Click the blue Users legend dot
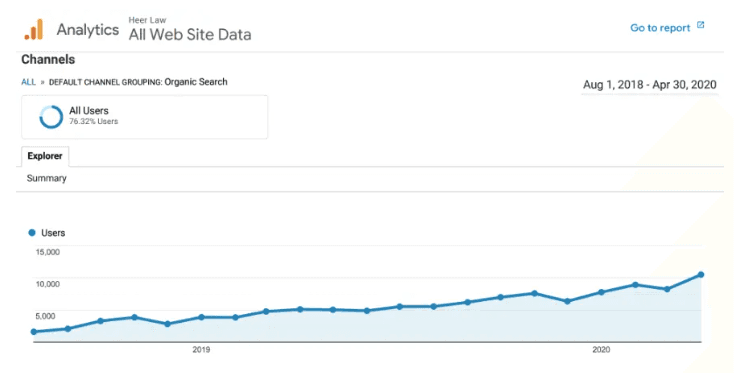This screenshot has height=373, width=734. 32,233
